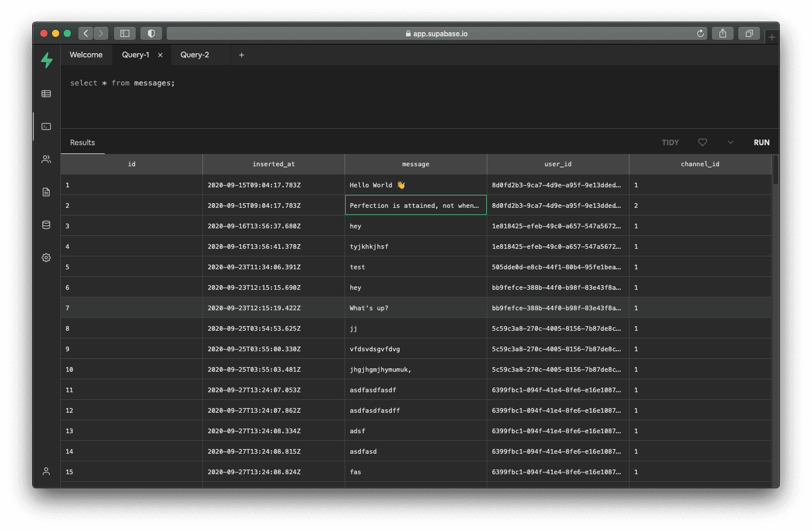Open the account profile icon at bottom
Image resolution: width=812 pixels, height=531 pixels.
pyautogui.click(x=46, y=471)
